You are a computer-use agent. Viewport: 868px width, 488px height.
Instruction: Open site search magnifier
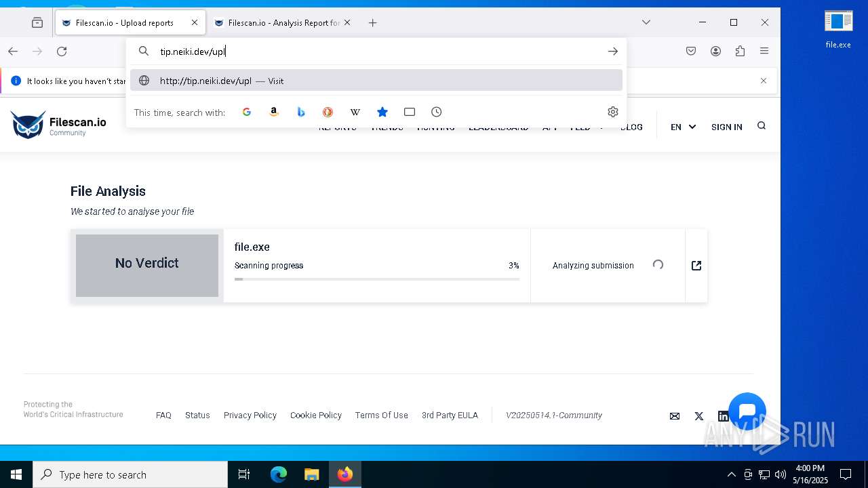coord(762,126)
